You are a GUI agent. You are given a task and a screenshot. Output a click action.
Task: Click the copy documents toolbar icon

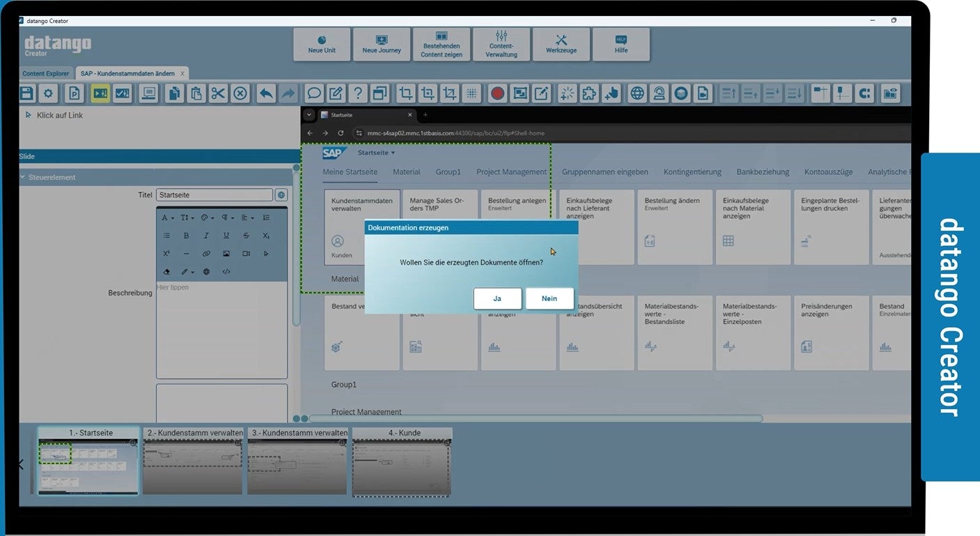pyautogui.click(x=174, y=93)
